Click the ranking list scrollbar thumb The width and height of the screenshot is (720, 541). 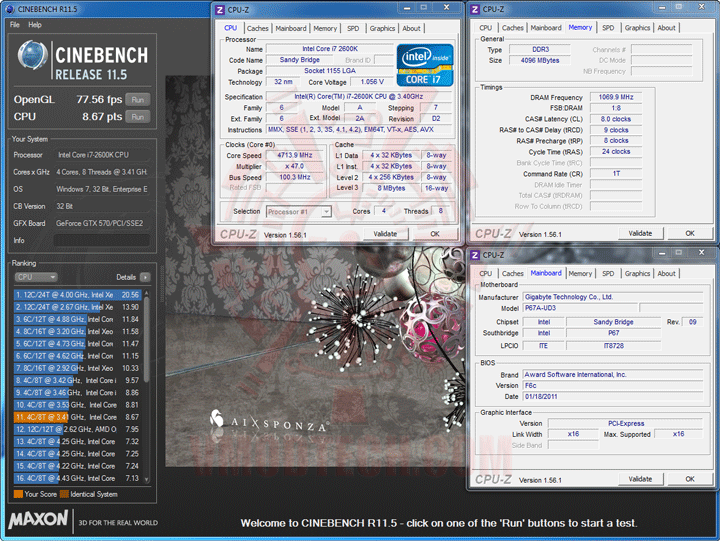(146, 340)
